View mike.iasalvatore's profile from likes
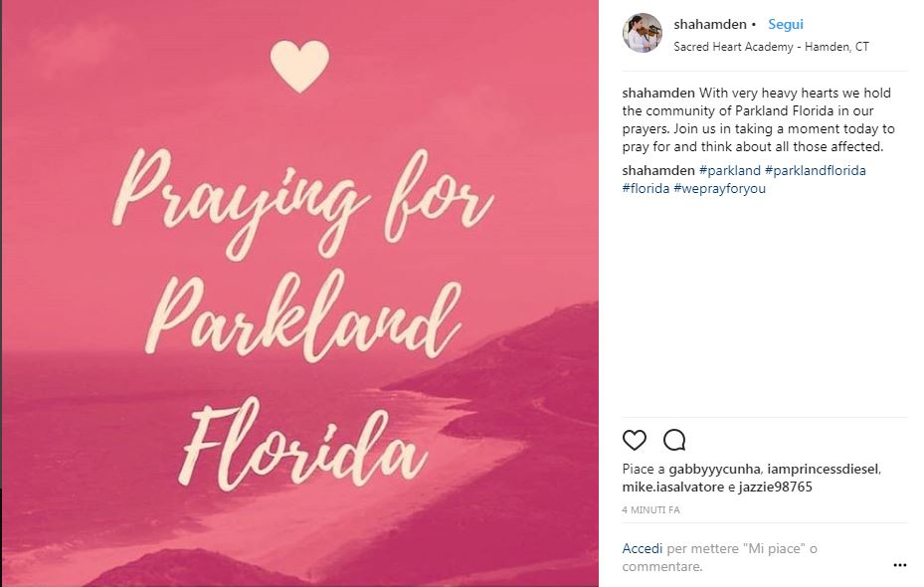The image size is (924, 587). pos(674,487)
